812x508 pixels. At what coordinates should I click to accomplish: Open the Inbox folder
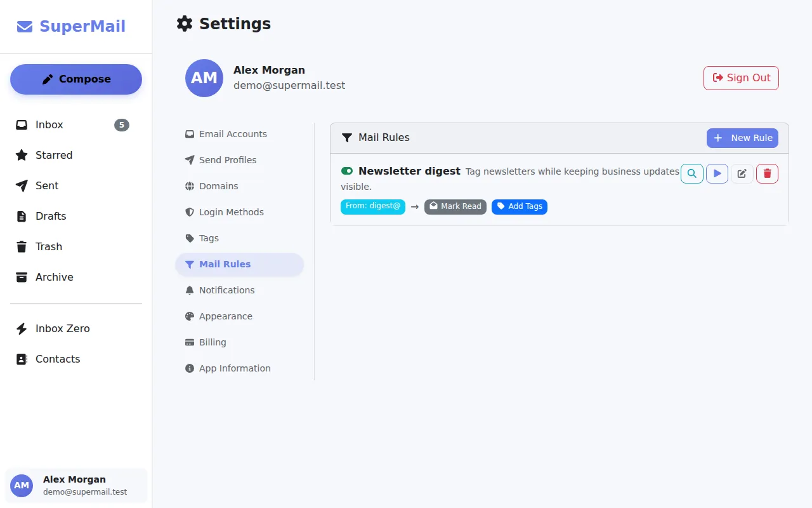[x=76, y=125]
